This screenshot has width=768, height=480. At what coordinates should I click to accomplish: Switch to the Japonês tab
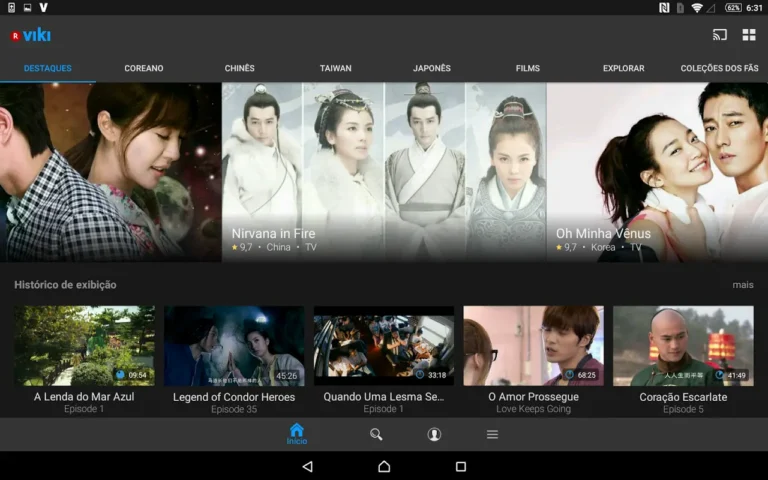432,68
